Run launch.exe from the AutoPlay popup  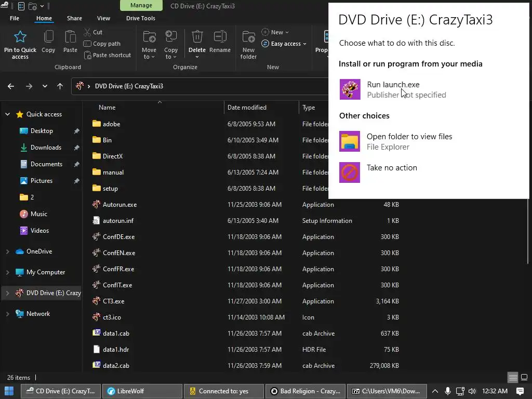[393, 89]
